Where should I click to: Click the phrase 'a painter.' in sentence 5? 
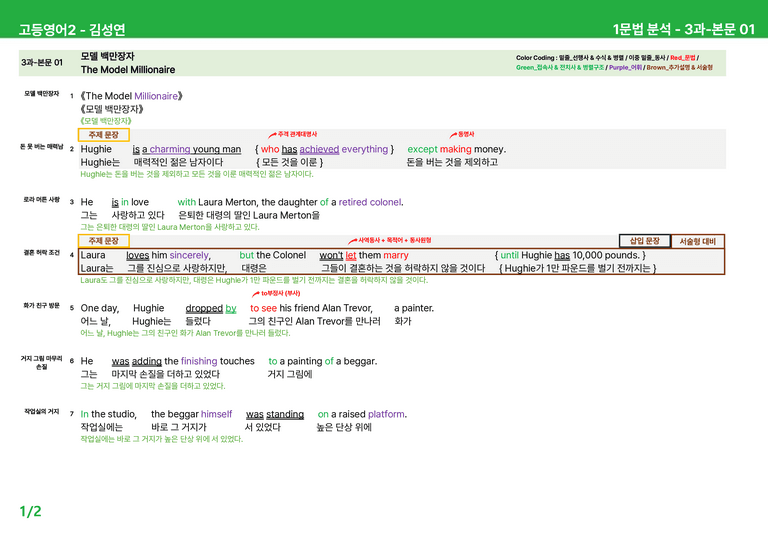point(414,308)
